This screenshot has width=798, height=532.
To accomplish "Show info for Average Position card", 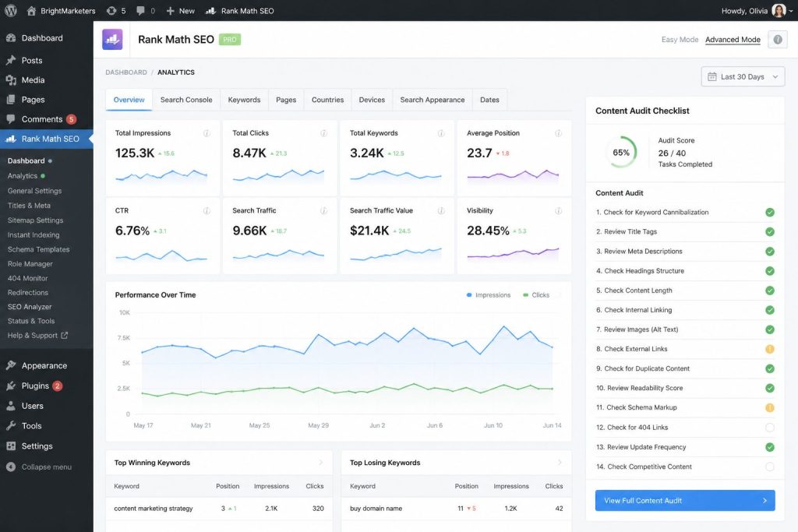I will pyautogui.click(x=558, y=133).
